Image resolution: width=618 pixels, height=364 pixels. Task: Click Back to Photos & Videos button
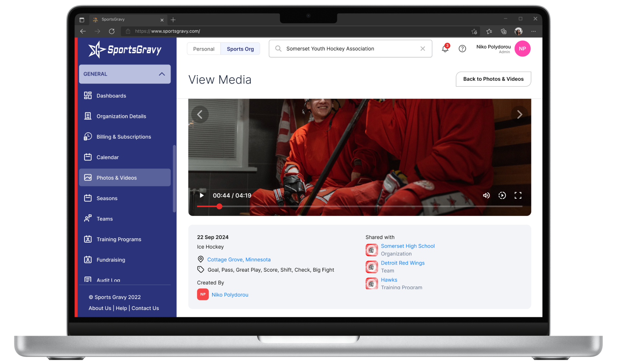pyautogui.click(x=493, y=79)
